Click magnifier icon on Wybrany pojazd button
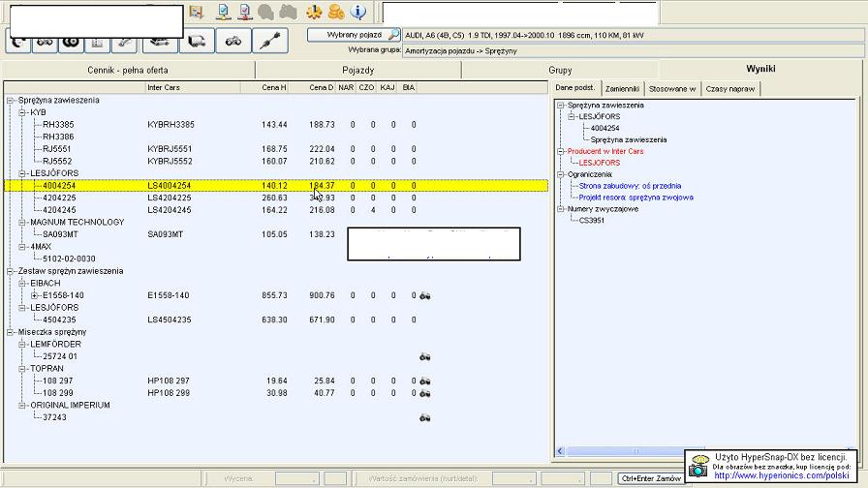The height and width of the screenshot is (488, 868). point(393,35)
